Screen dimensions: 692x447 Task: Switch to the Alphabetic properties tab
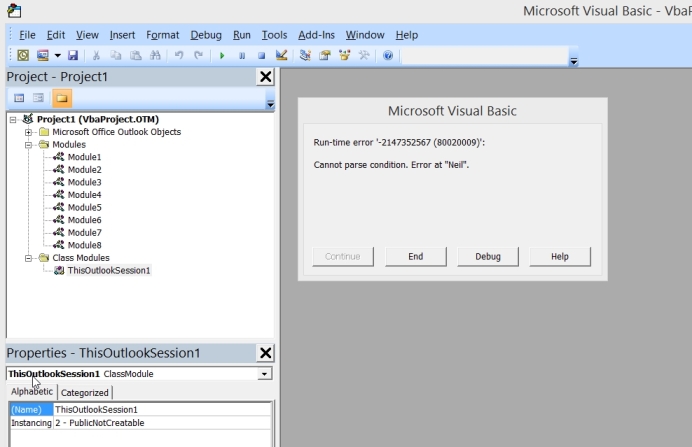pos(32,392)
